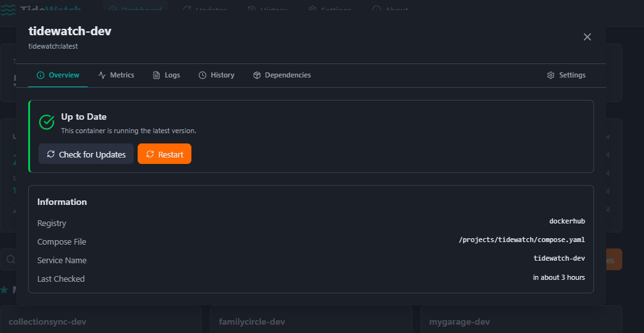Click the clock icon beside History

coord(202,75)
